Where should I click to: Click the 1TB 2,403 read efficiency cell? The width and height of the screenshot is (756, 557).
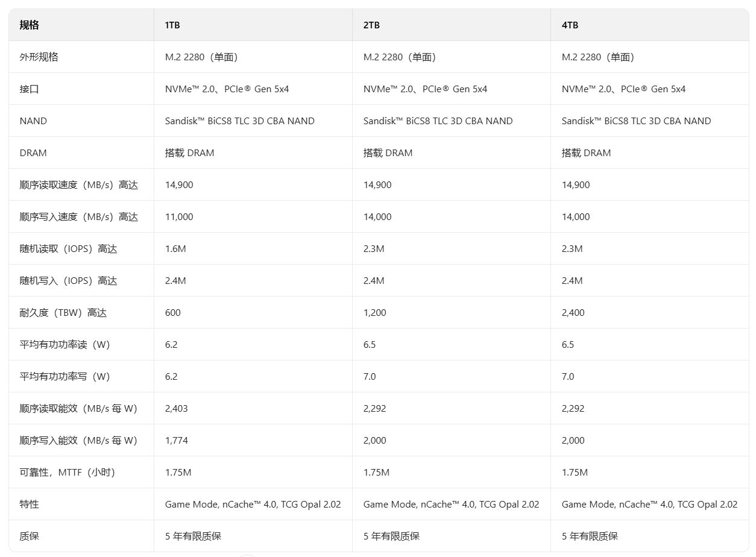pos(177,408)
